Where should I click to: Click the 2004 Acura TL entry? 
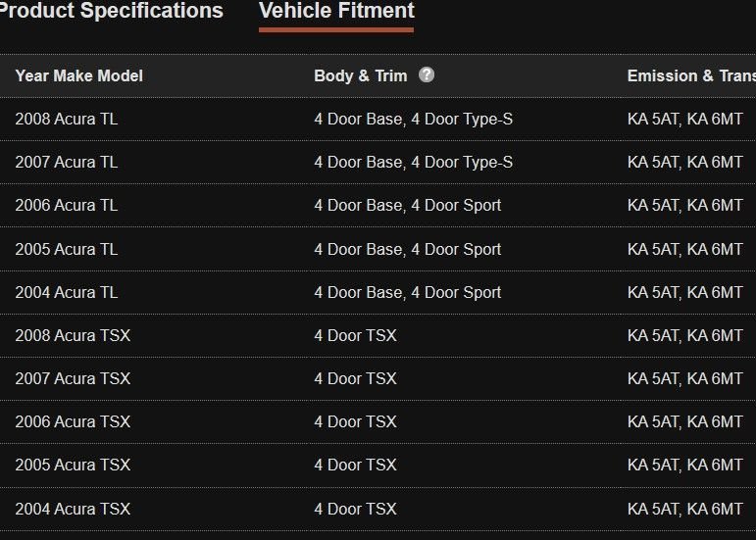pos(67,292)
